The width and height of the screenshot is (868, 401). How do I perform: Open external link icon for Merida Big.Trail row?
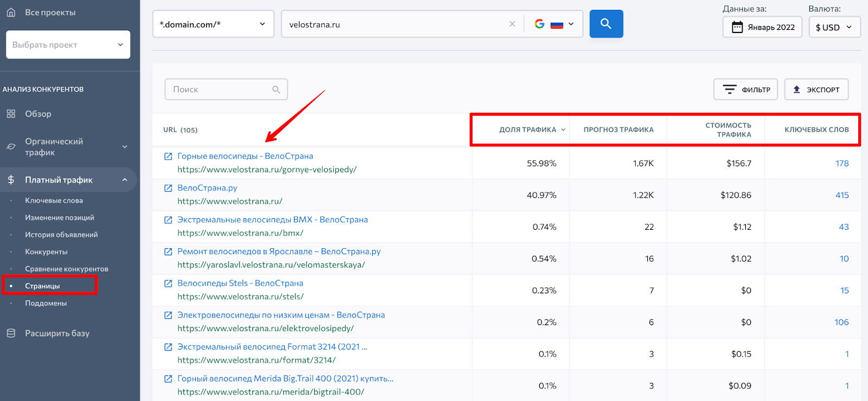(x=168, y=379)
